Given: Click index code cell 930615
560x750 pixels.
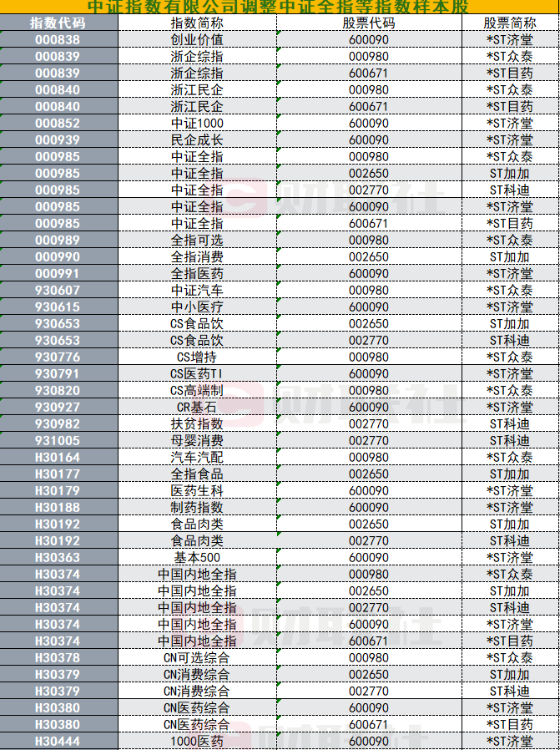Looking at the screenshot, I should point(58,307).
